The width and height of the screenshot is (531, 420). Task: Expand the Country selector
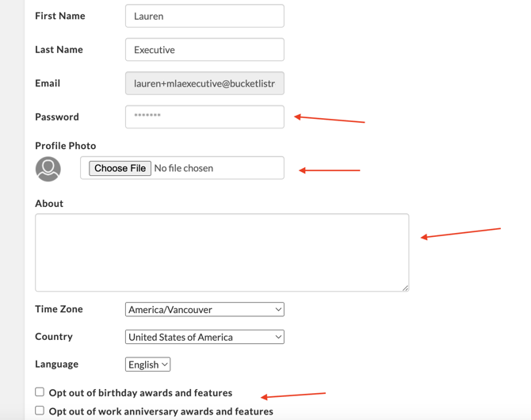tap(204, 337)
